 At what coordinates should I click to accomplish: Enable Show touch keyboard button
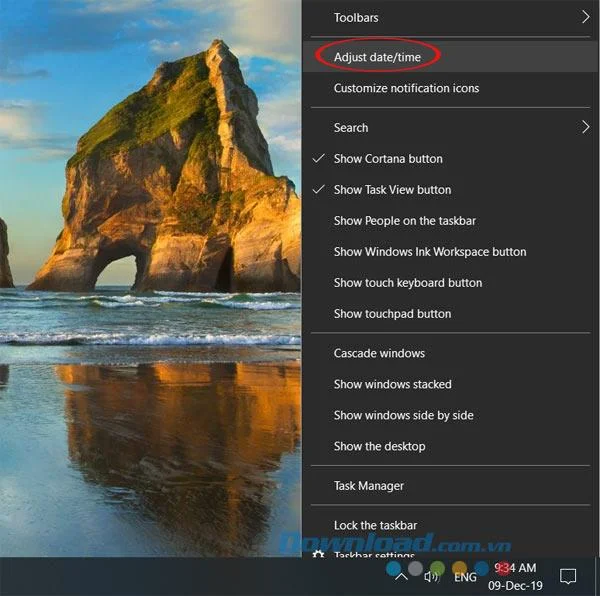tap(450, 283)
